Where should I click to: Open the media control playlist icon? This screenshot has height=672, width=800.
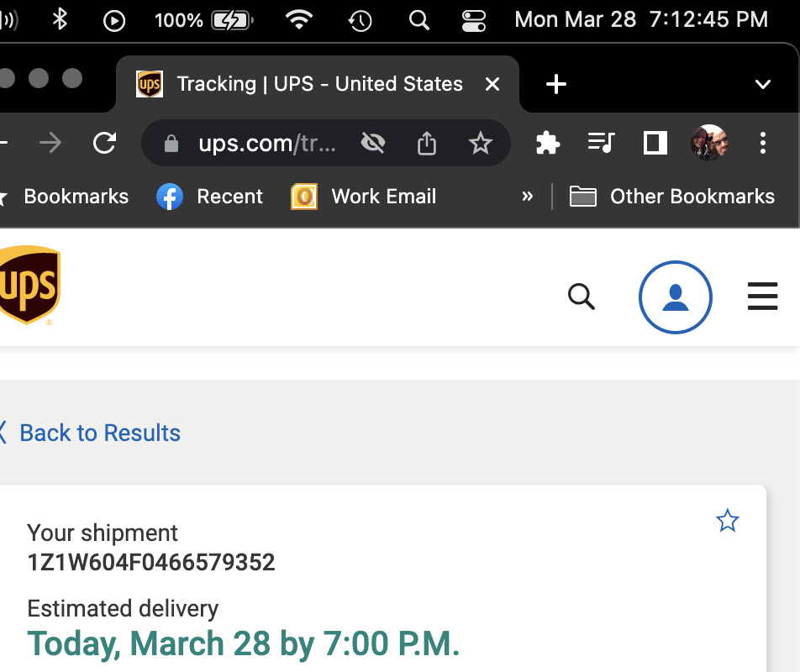tap(601, 144)
